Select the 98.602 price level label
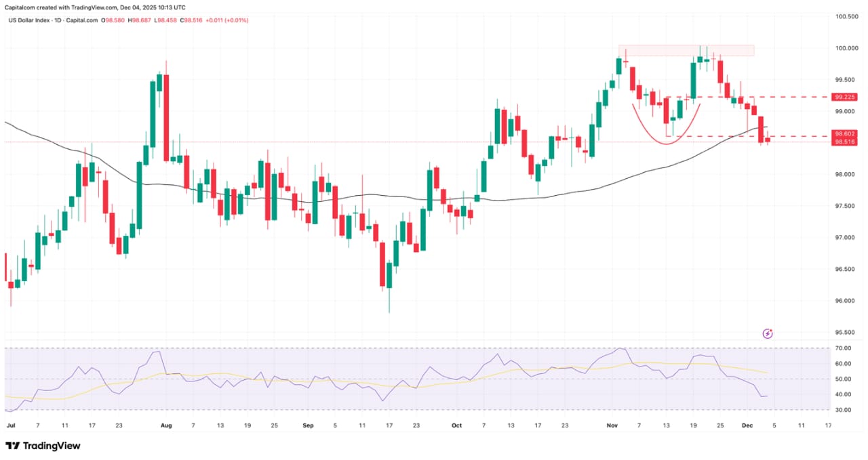Image resolution: width=868 pixels, height=460 pixels. pos(845,134)
